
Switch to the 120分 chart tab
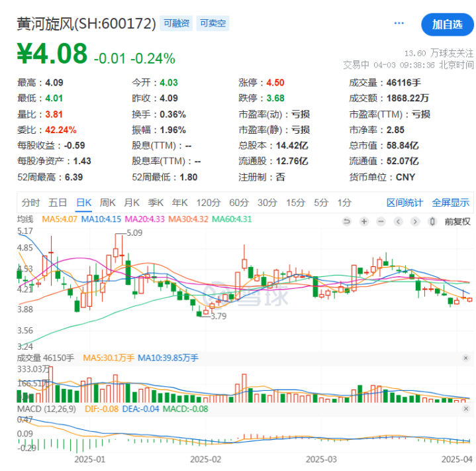209,203
